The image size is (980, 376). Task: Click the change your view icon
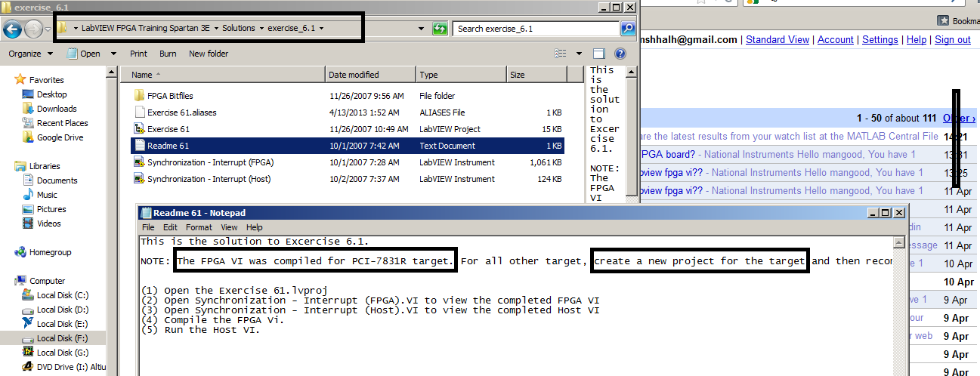561,54
